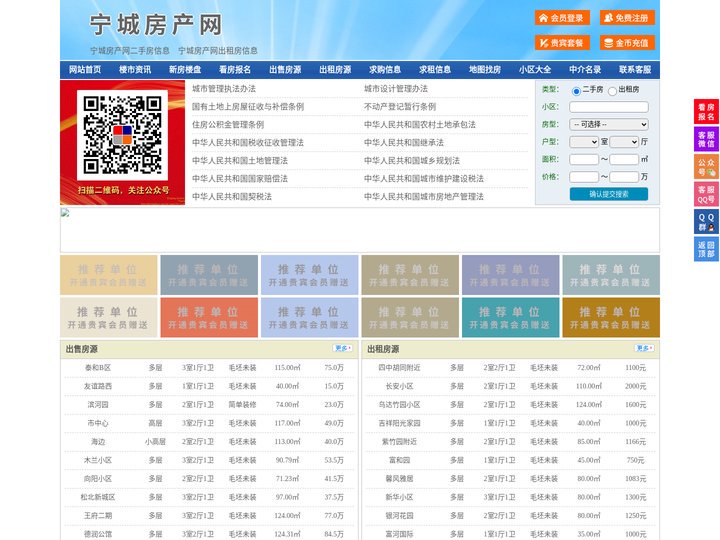Open the 看房报名 navigation item

pos(235,70)
